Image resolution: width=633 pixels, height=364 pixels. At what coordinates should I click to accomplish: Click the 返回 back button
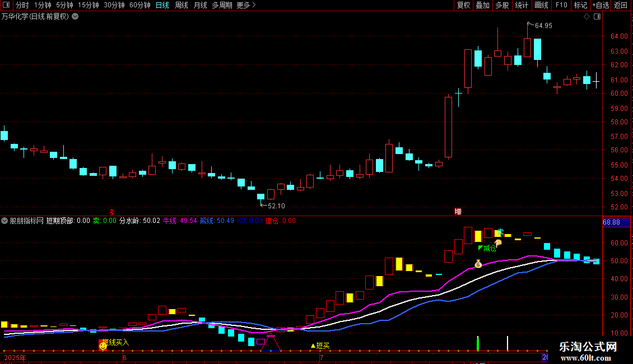(x=621, y=5)
